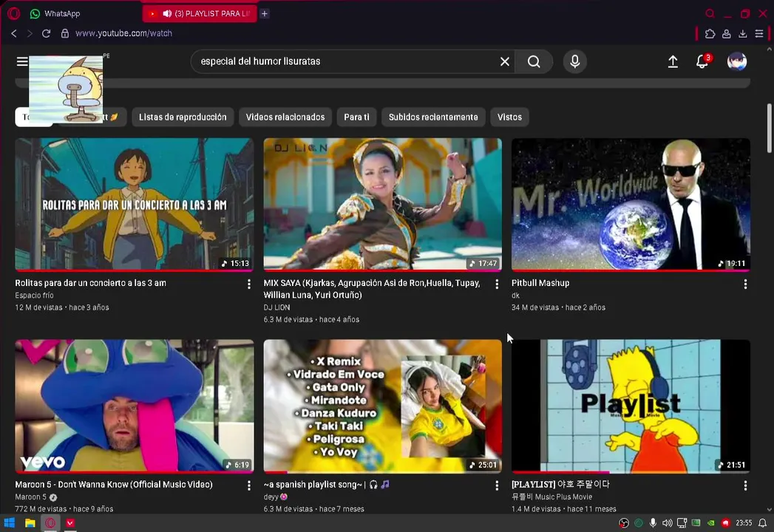Open options menu for Pitbull Mashup video
Screen dimensions: 774x532
745,284
